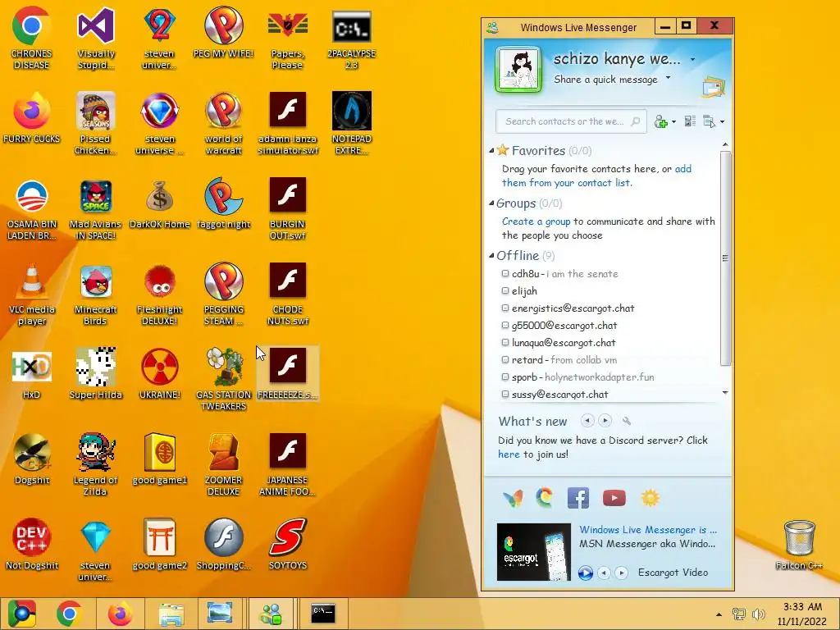Select the CHODE NUTS.swf flash file
Image resolution: width=840 pixels, height=630 pixels.
pos(288,294)
